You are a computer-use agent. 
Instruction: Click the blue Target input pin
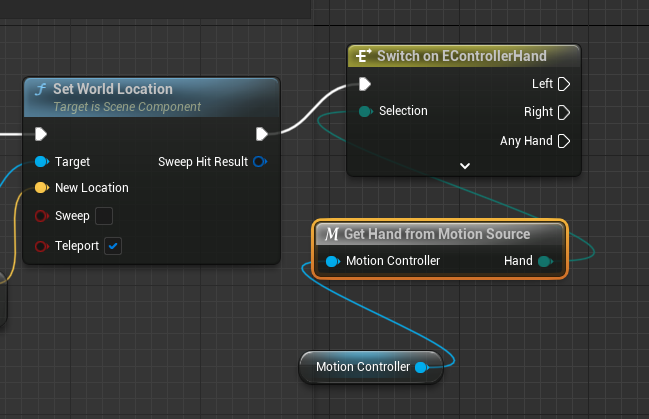pyautogui.click(x=42, y=161)
